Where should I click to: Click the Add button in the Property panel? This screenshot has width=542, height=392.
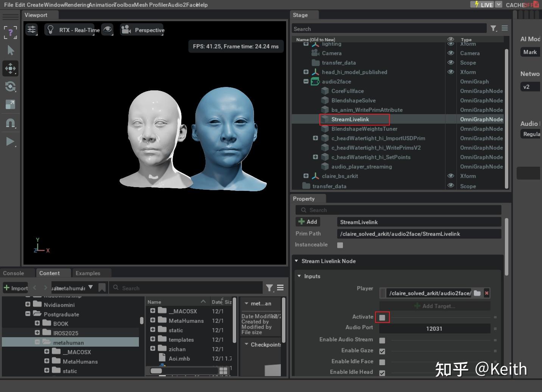click(307, 222)
